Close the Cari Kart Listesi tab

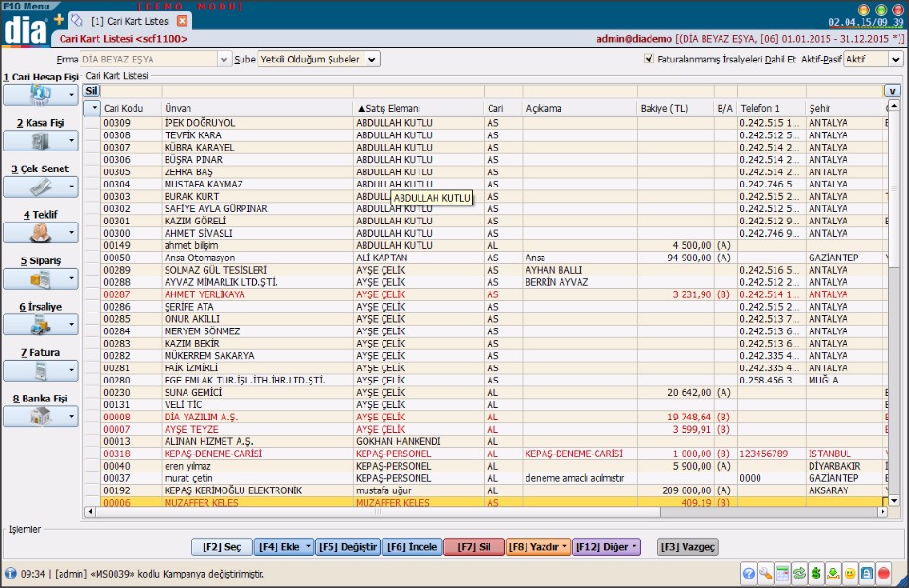(x=182, y=21)
